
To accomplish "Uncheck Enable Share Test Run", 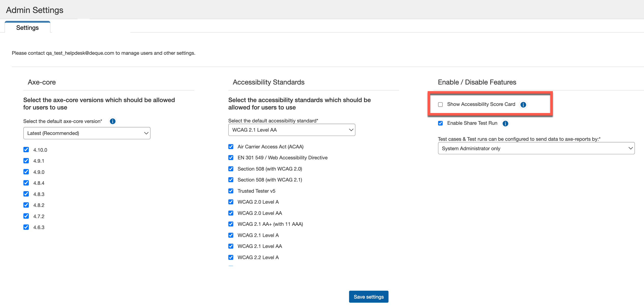I will tap(440, 123).
